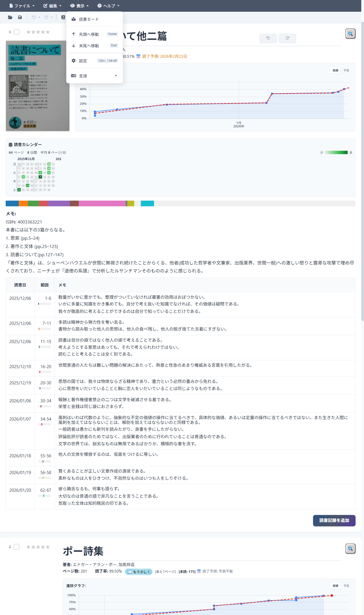Tick the checkbox for book number 1

tap(17, 32)
